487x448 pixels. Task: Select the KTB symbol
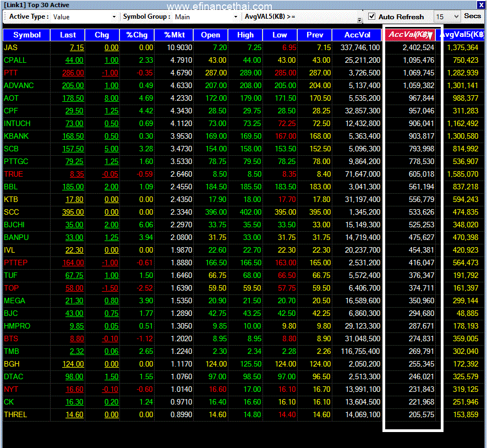tap(11, 199)
